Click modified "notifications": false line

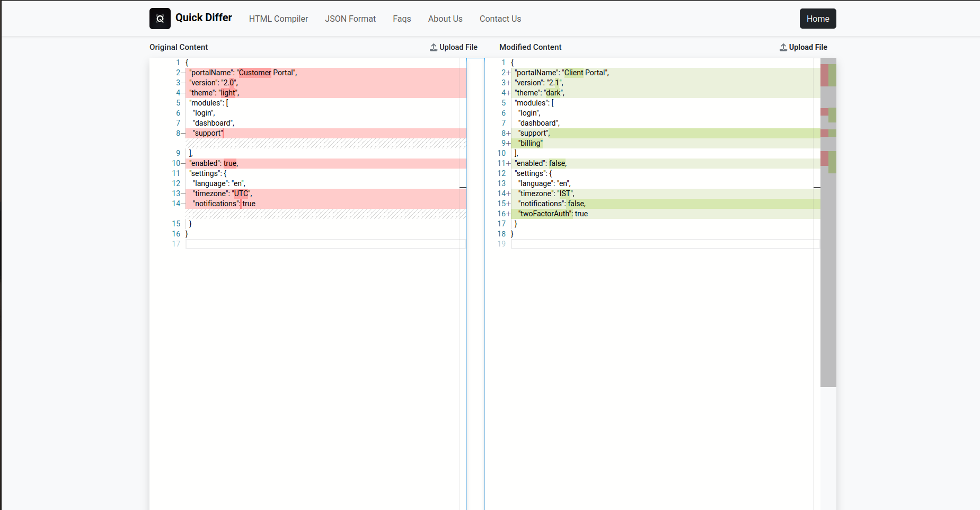point(665,204)
